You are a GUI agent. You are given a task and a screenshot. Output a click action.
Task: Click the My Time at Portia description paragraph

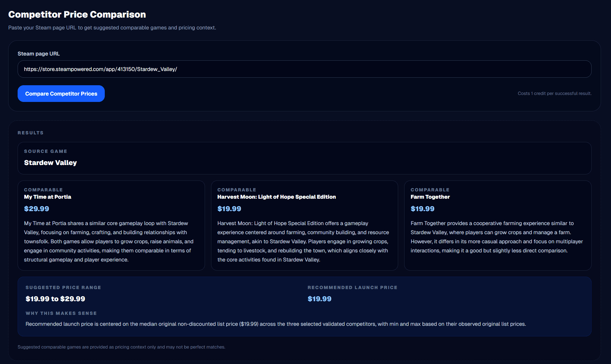(x=109, y=241)
